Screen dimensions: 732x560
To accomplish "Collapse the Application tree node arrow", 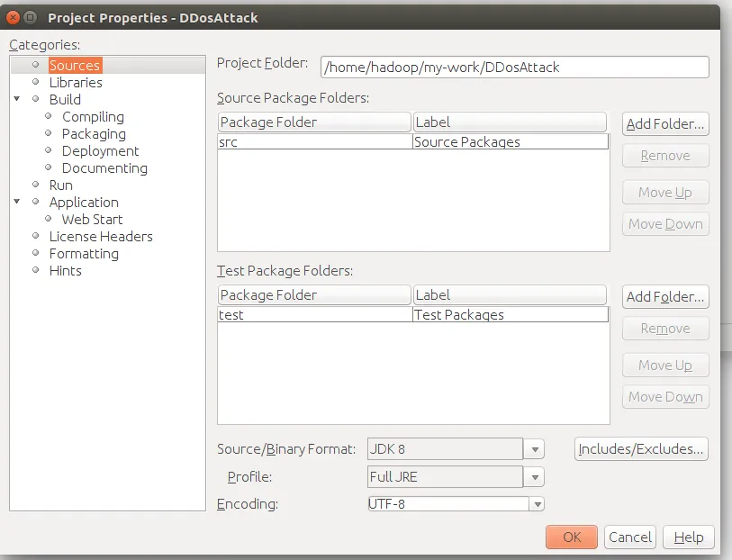I will tap(17, 202).
